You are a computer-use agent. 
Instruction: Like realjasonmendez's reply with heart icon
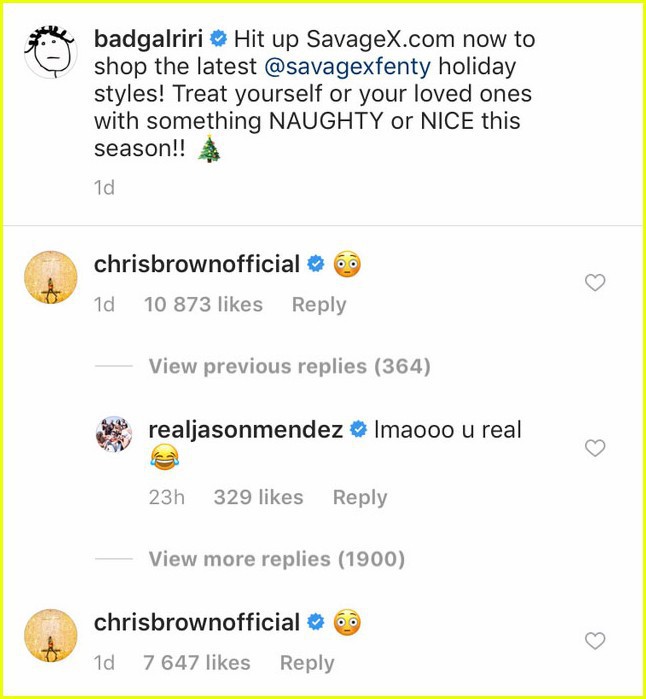(x=595, y=448)
